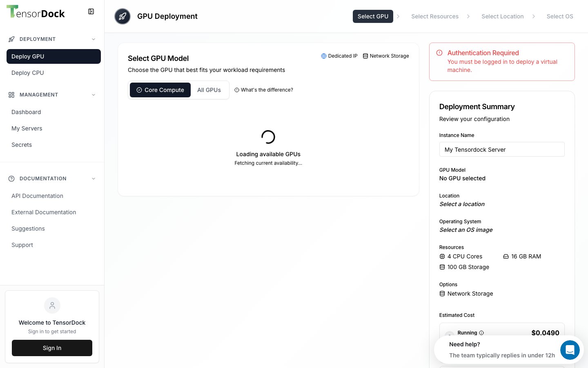Open External Documentation link
588x368 pixels.
tap(53, 212)
